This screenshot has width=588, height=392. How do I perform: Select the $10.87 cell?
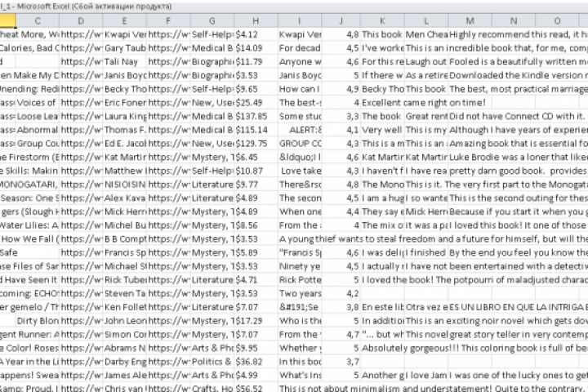click(256, 171)
